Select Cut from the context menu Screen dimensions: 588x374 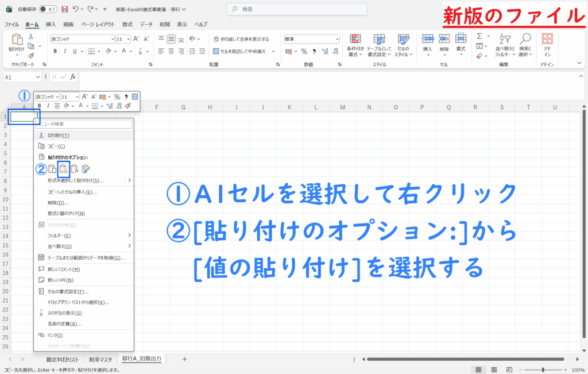click(x=59, y=136)
